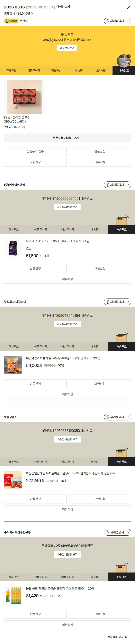Open address pill next to (주)씨제이이엔엠
Viewport: 135px width, 644px height.
click(118, 185)
